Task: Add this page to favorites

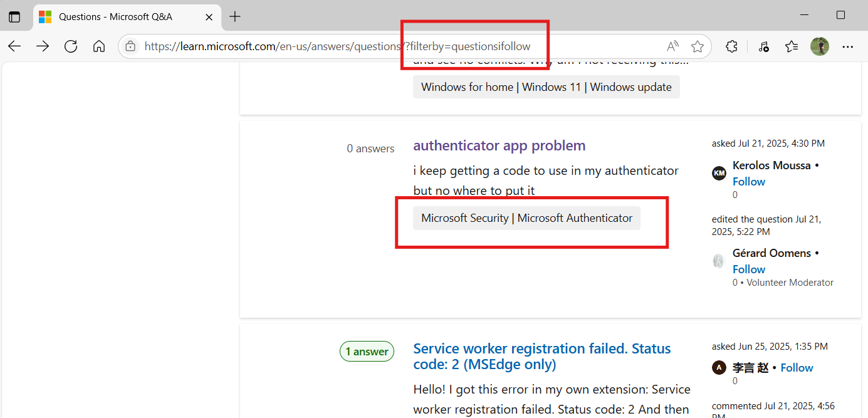Action: click(698, 46)
